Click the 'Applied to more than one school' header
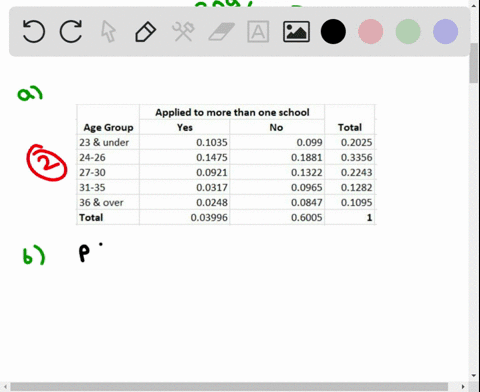 [232, 112]
